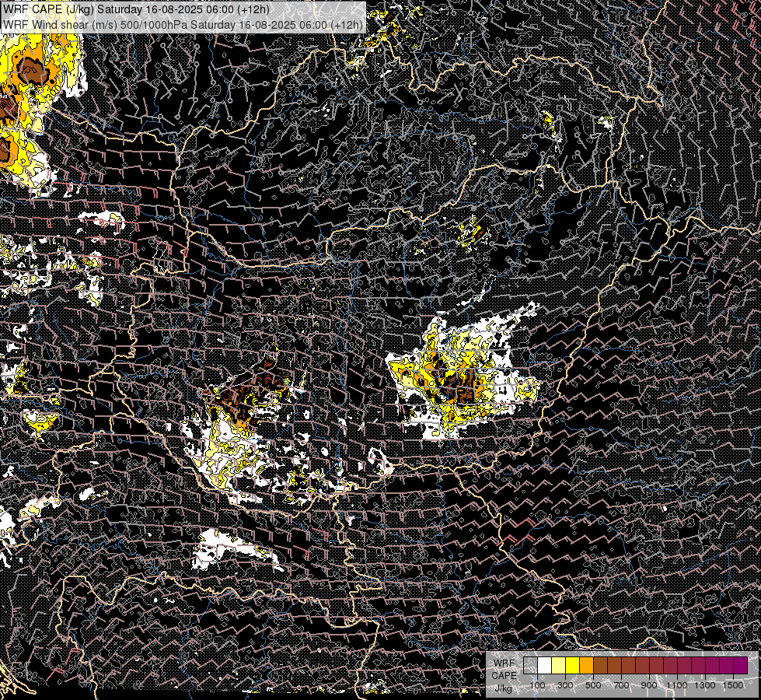Click the legend value '300'
Image resolution: width=761 pixels, height=700 pixels.
point(565,685)
